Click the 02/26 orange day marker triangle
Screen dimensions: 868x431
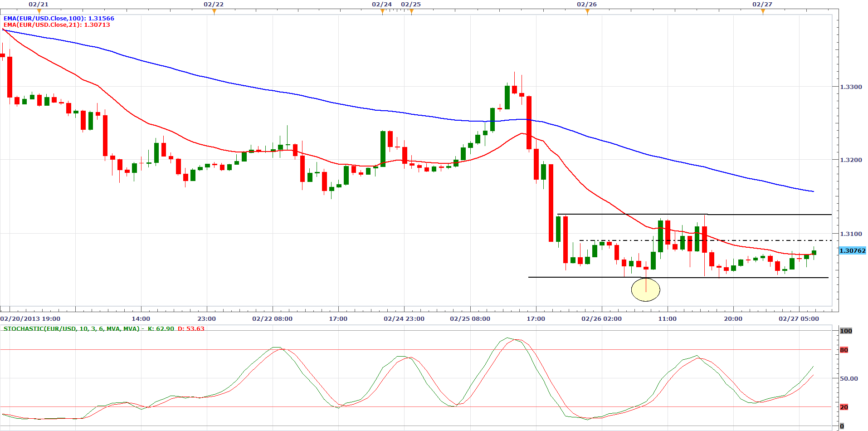(587, 11)
